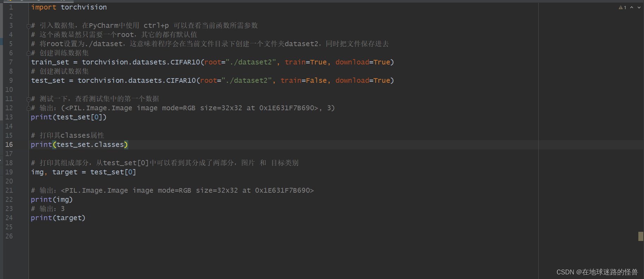Collapse comment block starting at line 3

click(x=29, y=26)
